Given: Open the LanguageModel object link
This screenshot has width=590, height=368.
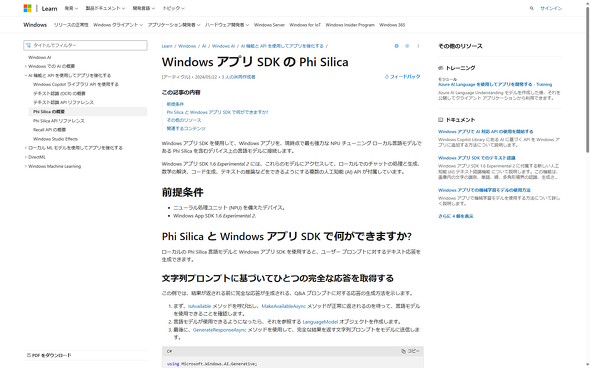Looking at the screenshot, I should click(320, 322).
